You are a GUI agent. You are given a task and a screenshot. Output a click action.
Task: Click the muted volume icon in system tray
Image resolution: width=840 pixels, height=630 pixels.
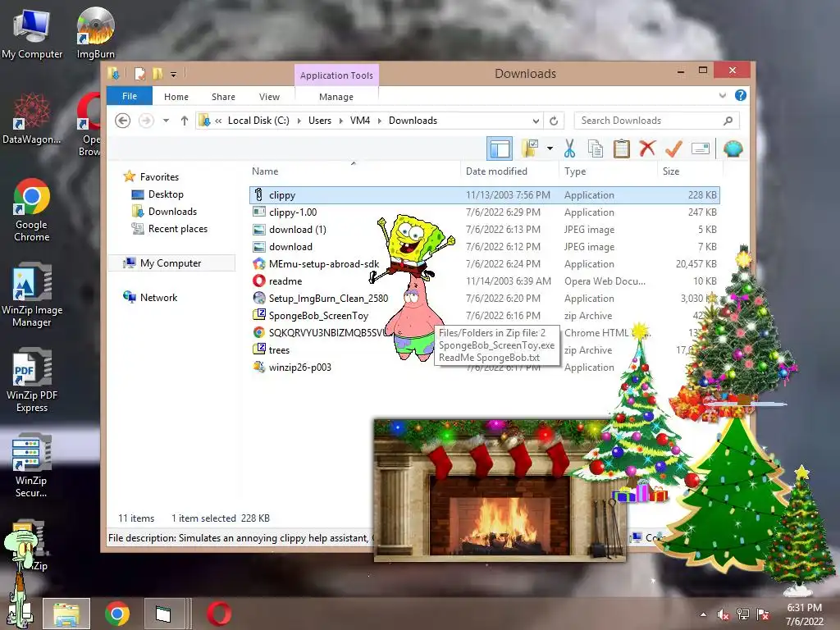pyautogui.click(x=723, y=614)
